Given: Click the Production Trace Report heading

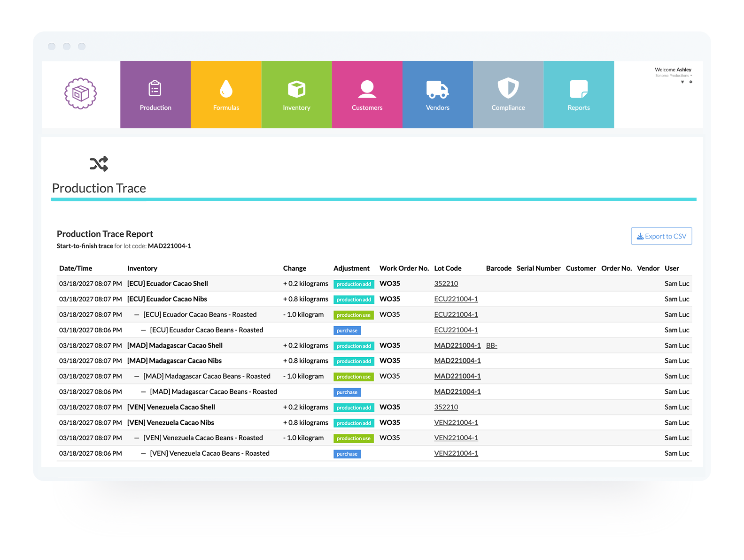Looking at the screenshot, I should (105, 234).
